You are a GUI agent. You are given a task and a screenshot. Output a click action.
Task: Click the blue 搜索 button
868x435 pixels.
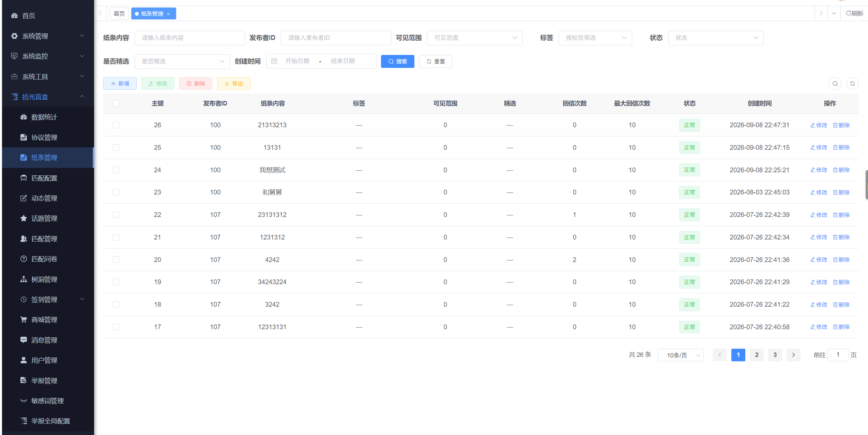[398, 61]
